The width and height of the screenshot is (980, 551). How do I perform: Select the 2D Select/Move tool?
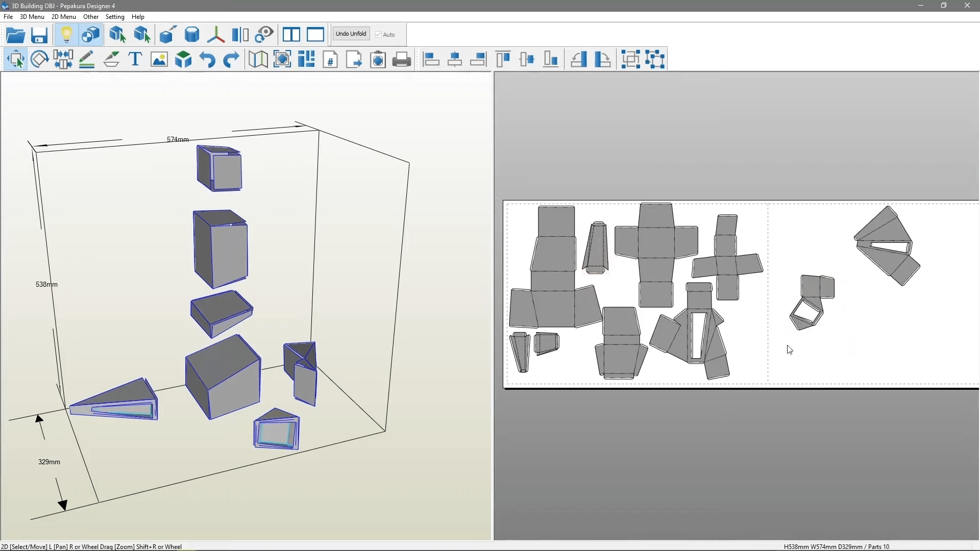16,59
